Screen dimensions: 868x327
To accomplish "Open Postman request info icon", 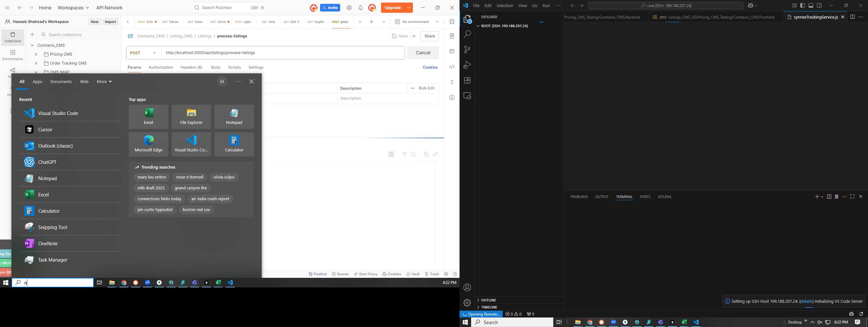I will coord(452,97).
